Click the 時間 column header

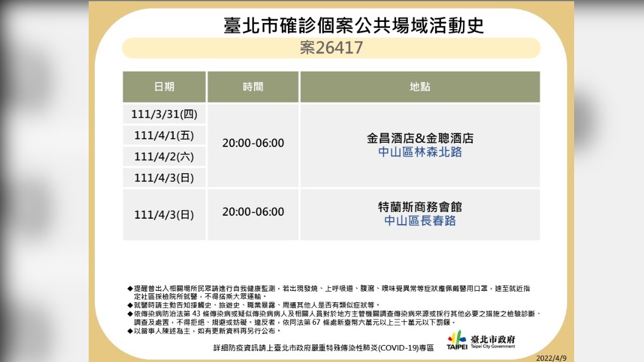253,87
